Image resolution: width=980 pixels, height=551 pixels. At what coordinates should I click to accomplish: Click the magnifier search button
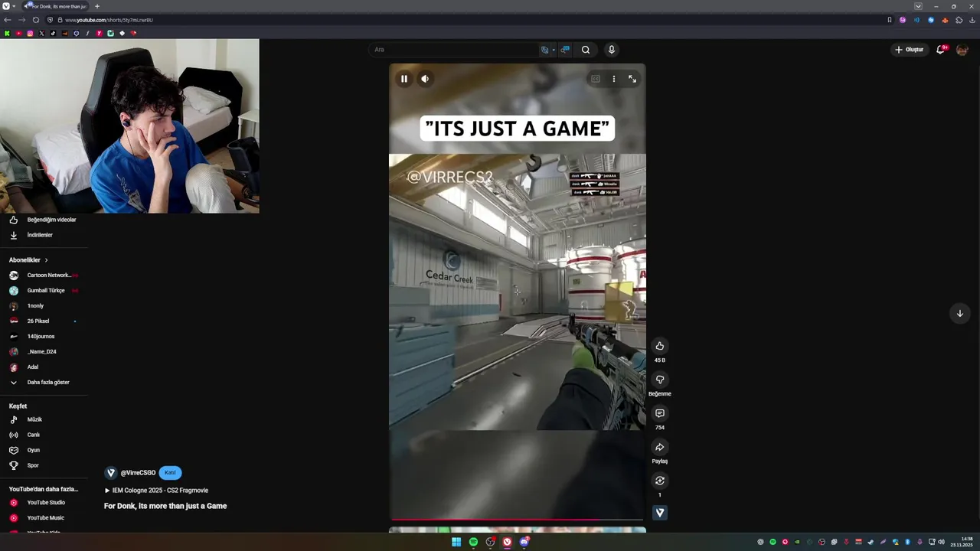coord(586,50)
